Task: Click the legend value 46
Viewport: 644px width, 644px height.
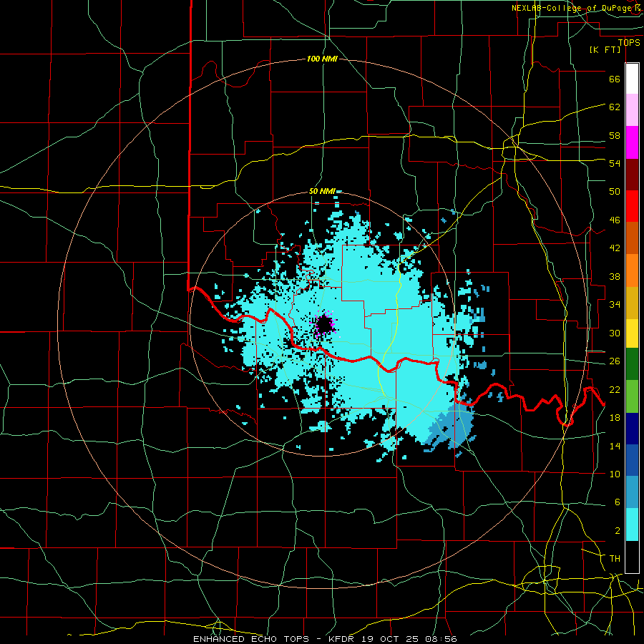Action: click(615, 220)
